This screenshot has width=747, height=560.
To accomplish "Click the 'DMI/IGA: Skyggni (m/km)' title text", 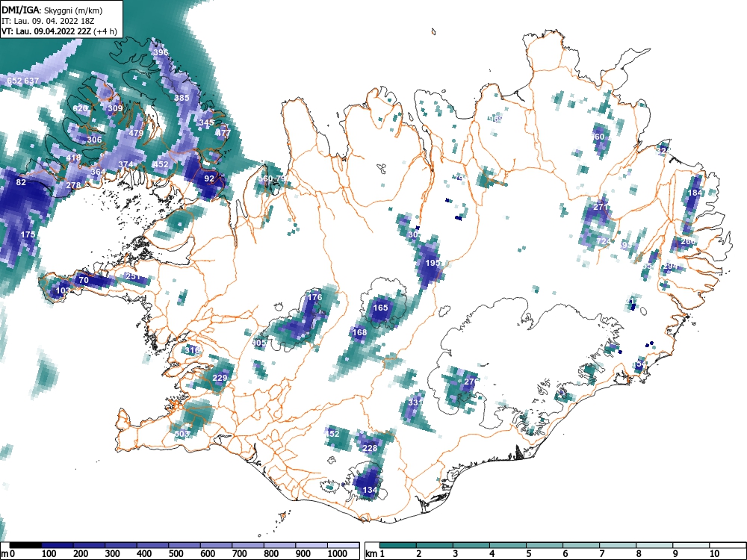I will [x=52, y=10].
